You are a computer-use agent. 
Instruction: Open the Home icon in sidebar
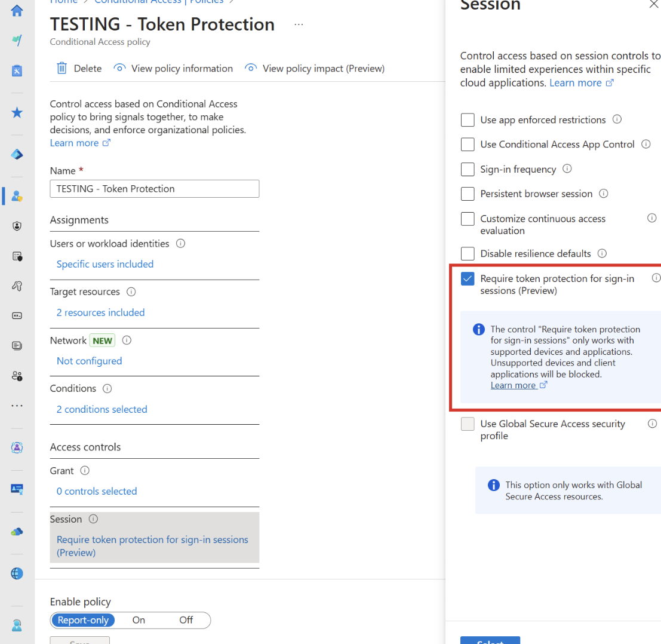[x=17, y=11]
